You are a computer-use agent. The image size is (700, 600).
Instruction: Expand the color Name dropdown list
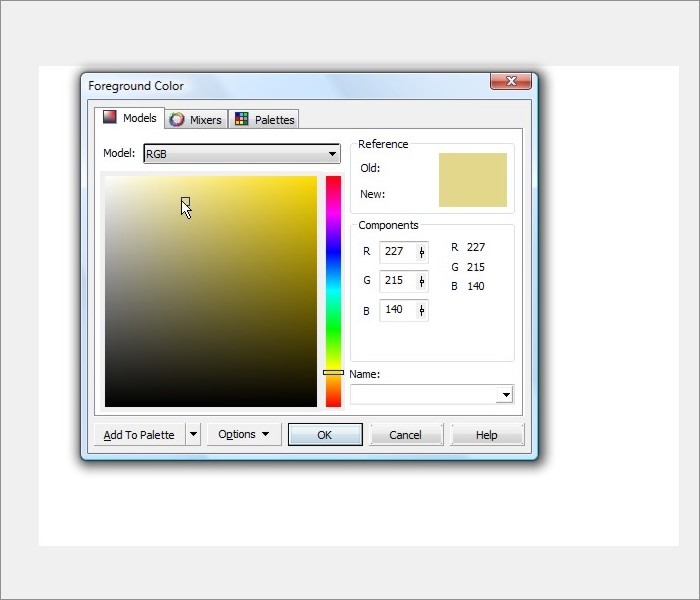[506, 395]
